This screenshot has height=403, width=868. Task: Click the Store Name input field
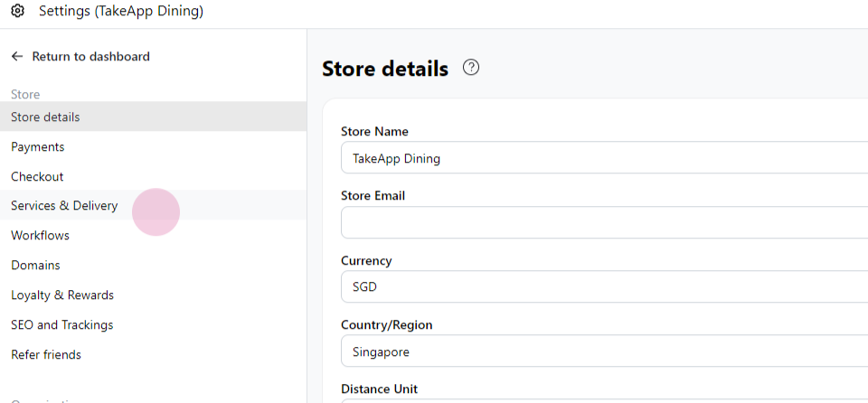point(605,158)
